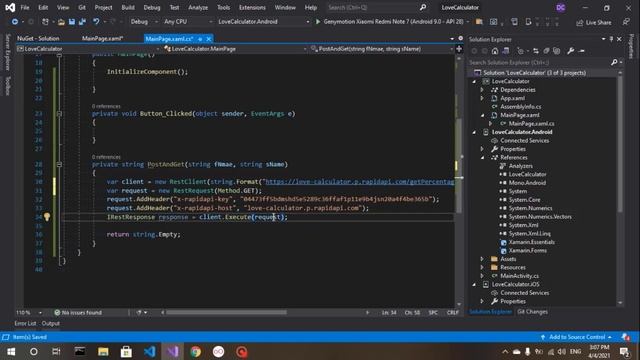Click the Navigate Backward toolbar icon
Viewport: 640px width, 360px height.
[15, 22]
